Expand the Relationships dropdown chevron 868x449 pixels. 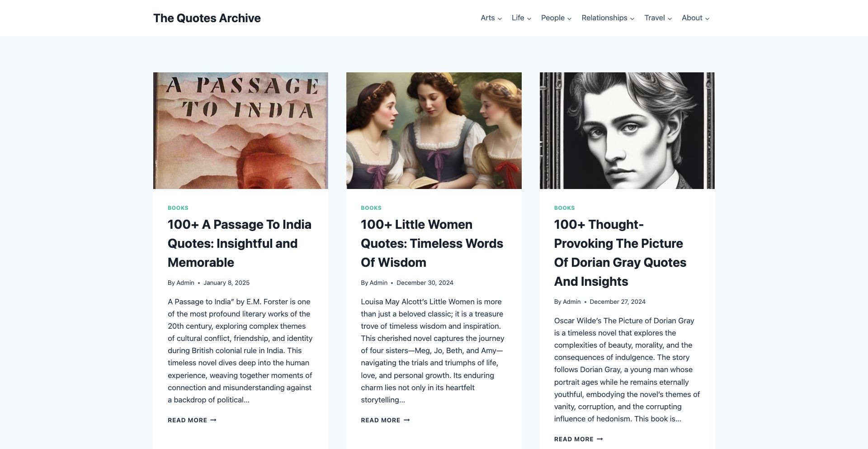pyautogui.click(x=632, y=19)
